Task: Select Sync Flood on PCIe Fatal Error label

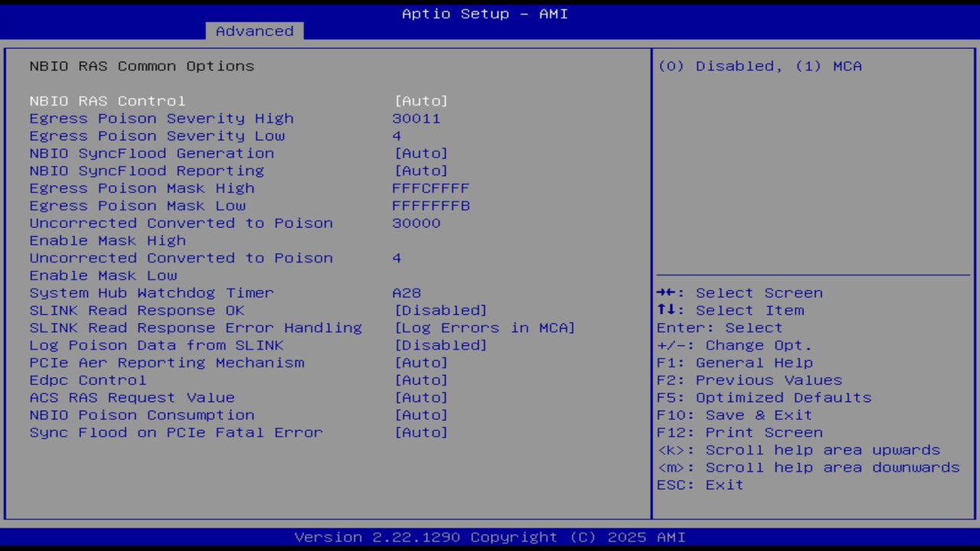Action: tap(176, 432)
